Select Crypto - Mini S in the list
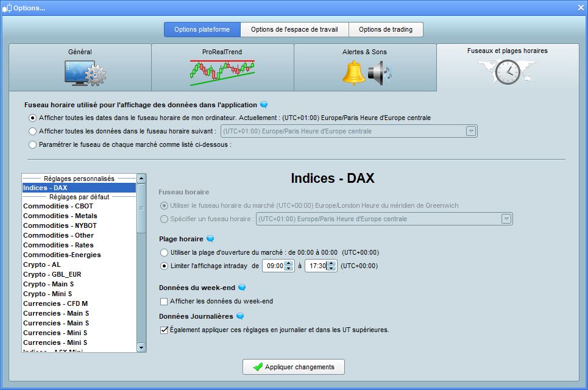The height and width of the screenshot is (390, 588). tap(79, 294)
